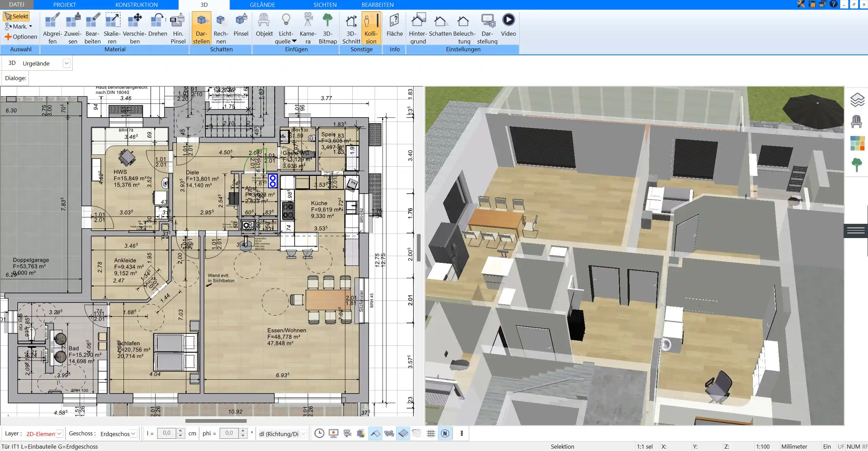Open the DATEI menu

coord(17,4)
